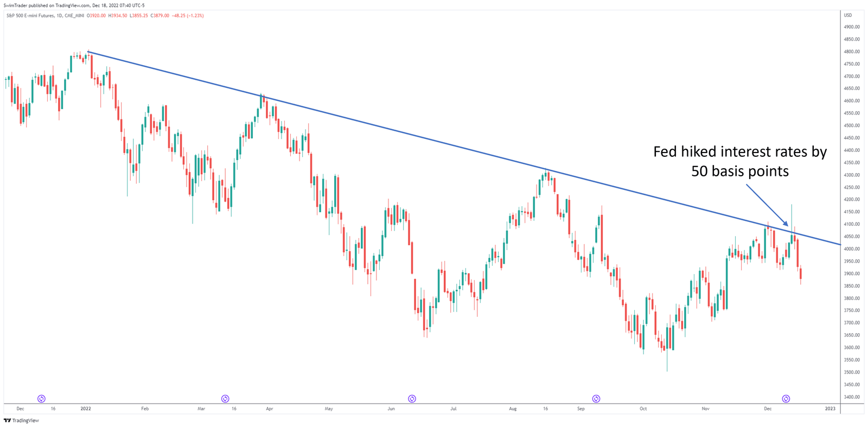Click the purple event icon near June

(412, 399)
